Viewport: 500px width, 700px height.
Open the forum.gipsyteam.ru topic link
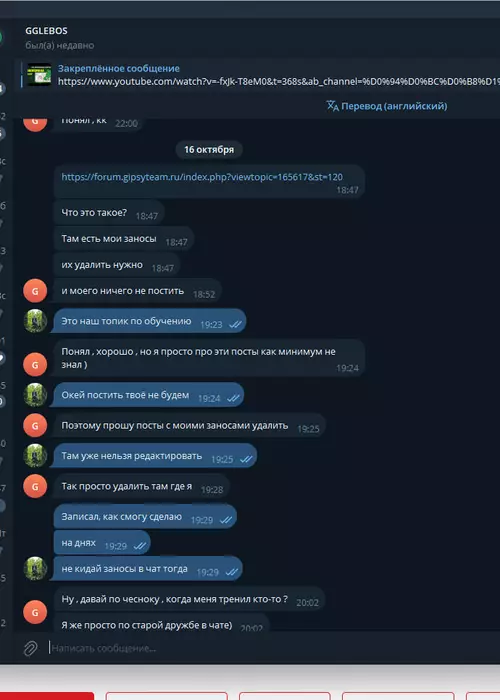click(202, 177)
